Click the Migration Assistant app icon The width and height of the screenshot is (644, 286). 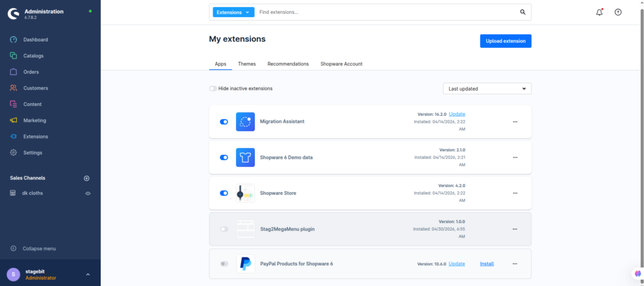coord(245,122)
